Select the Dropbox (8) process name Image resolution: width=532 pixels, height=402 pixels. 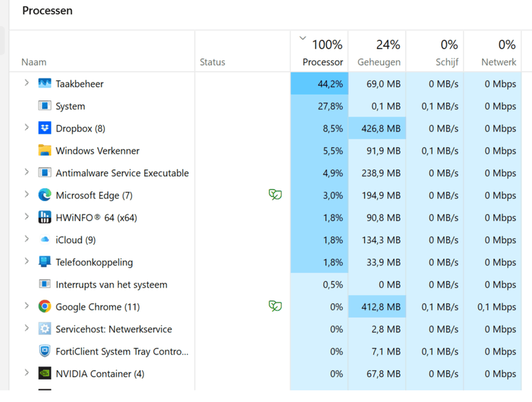pyautogui.click(x=80, y=128)
